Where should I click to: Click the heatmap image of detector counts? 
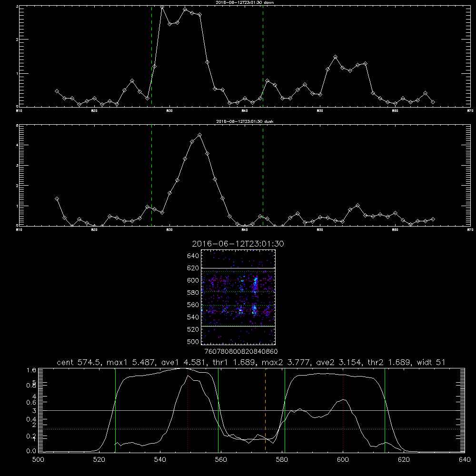[238, 297]
